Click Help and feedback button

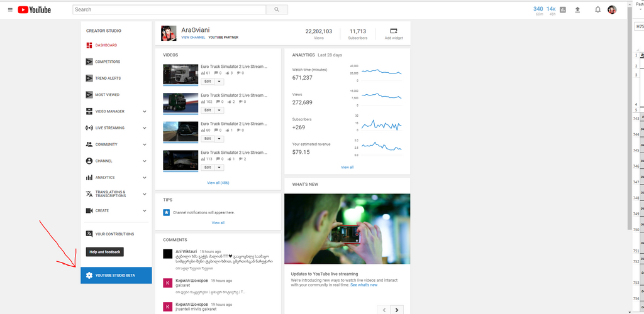click(x=105, y=252)
